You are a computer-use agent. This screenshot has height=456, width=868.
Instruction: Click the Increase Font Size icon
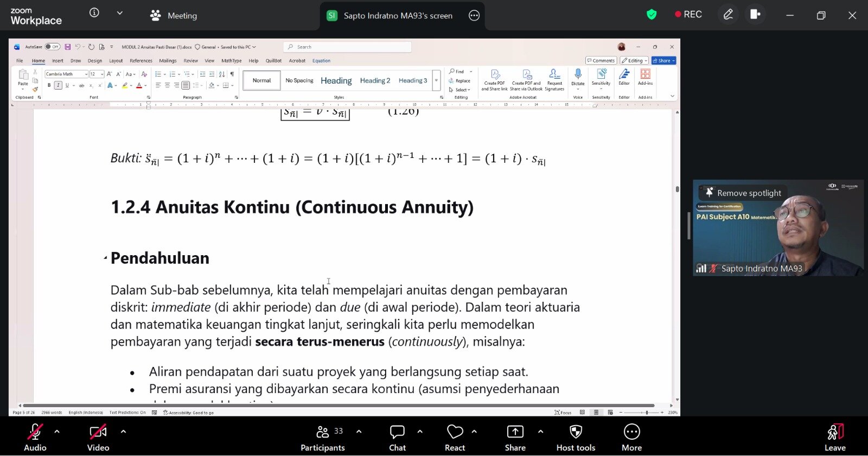[x=109, y=74]
